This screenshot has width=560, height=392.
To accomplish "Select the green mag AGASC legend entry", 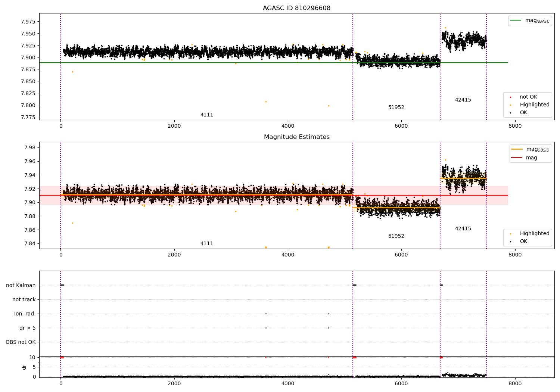I will (x=530, y=21).
